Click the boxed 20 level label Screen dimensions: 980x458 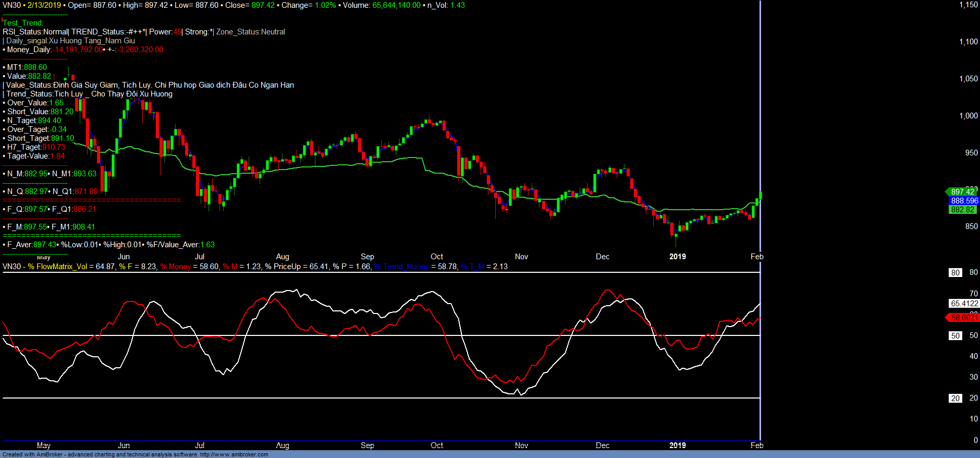click(x=955, y=399)
